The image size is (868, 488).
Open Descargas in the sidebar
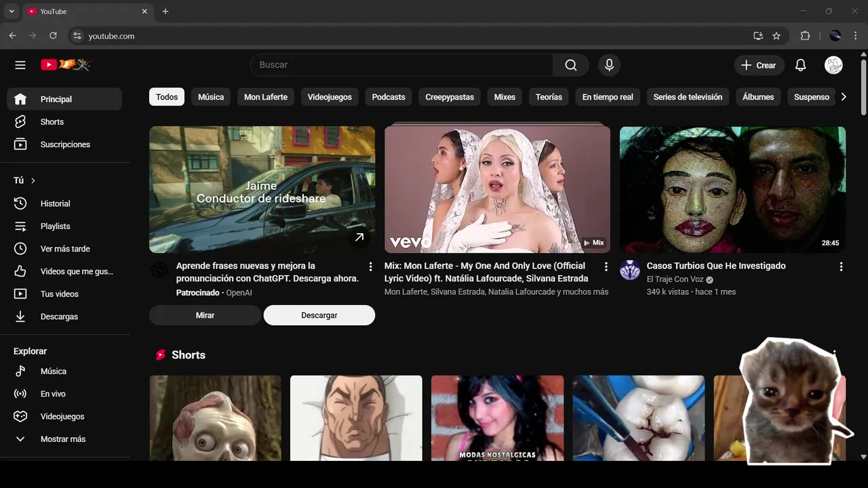pyautogui.click(x=64, y=317)
